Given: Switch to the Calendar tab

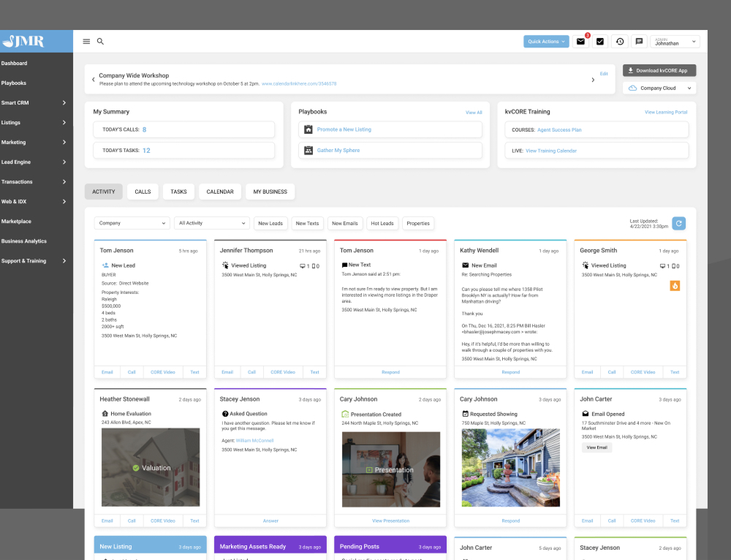Looking at the screenshot, I should [220, 192].
